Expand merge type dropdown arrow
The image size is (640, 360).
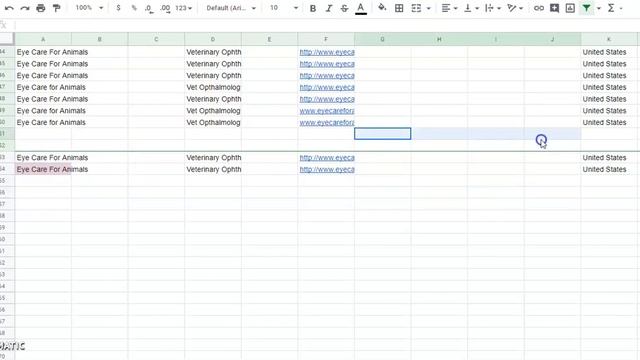(x=428, y=8)
